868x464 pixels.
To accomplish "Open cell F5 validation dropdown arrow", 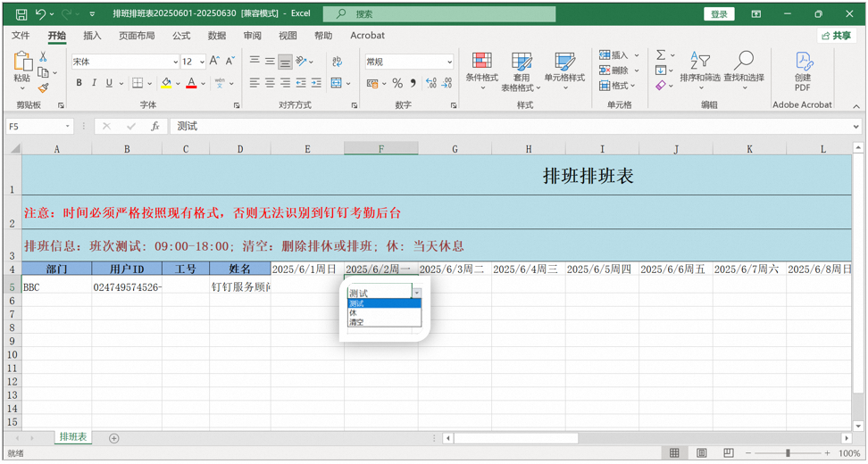I will (417, 293).
